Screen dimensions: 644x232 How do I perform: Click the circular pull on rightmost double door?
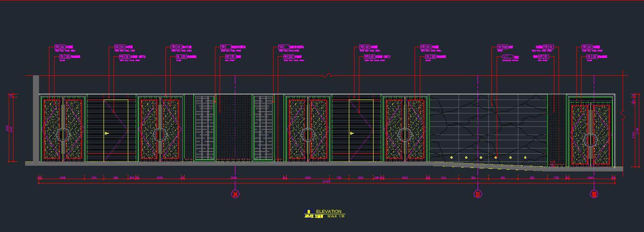pyautogui.click(x=590, y=140)
